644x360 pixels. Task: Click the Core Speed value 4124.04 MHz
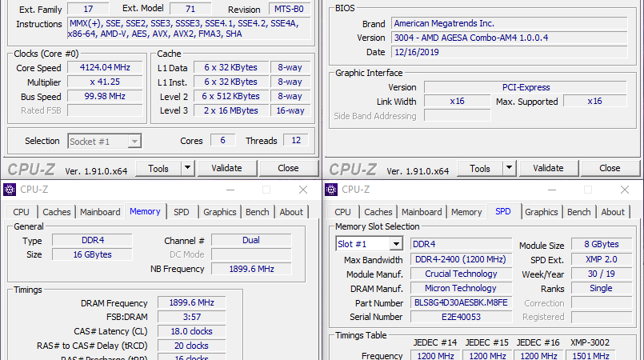click(x=105, y=67)
